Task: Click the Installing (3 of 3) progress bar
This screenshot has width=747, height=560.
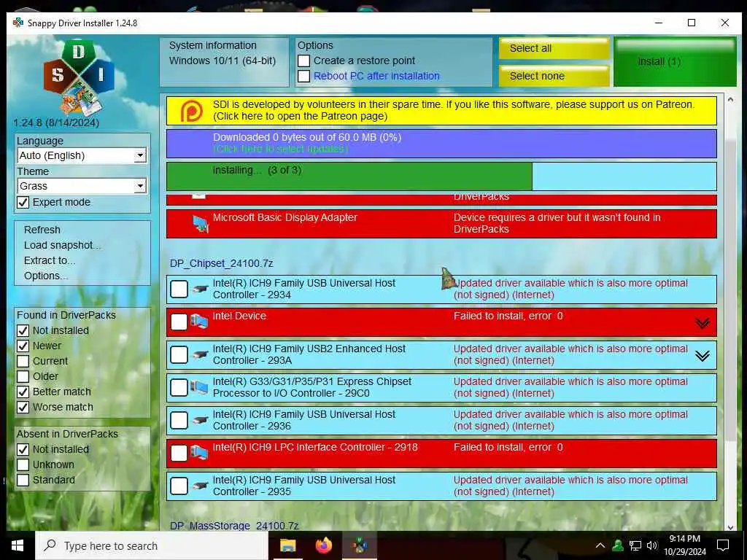Action: (x=441, y=176)
